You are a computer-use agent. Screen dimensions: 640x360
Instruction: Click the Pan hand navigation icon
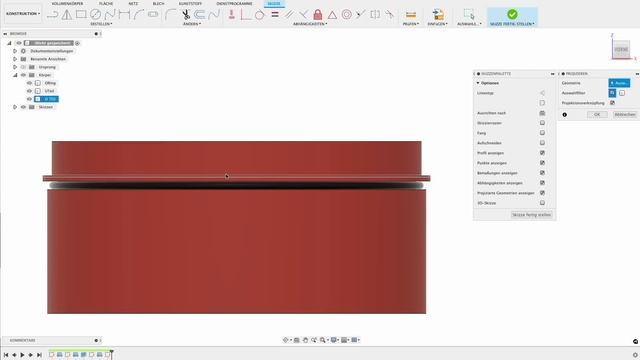pos(305,340)
